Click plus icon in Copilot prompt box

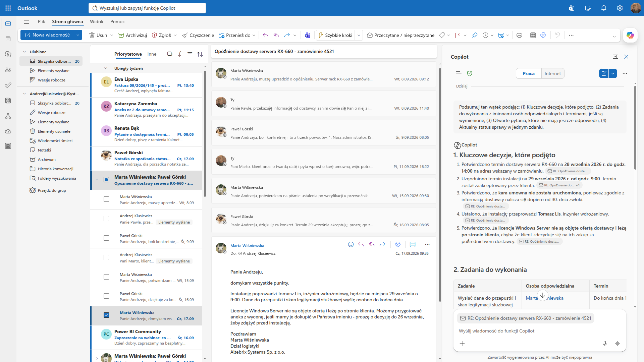462,344
